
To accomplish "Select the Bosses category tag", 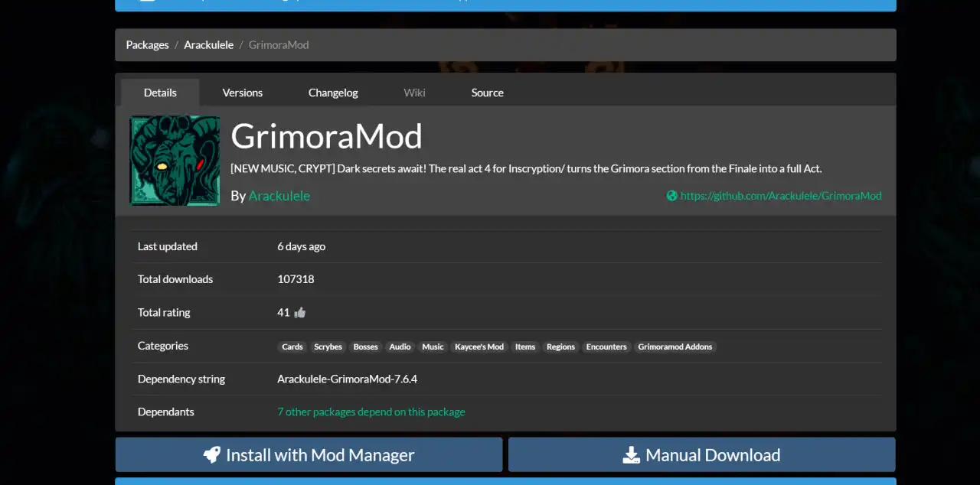I will 365,347.
